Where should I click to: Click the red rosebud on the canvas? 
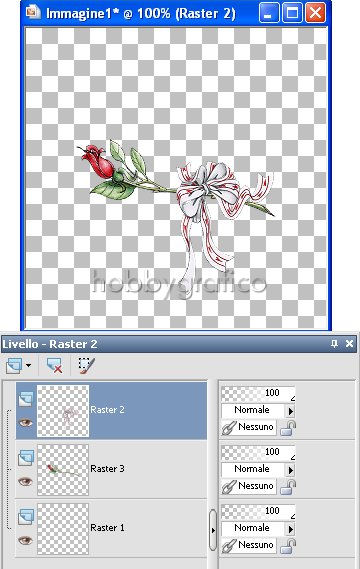[x=97, y=162]
